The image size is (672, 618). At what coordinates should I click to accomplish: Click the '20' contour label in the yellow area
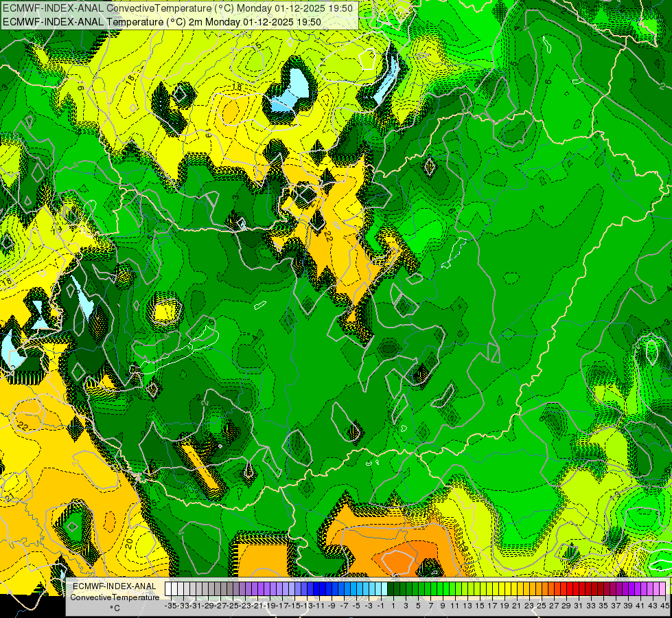point(130,544)
